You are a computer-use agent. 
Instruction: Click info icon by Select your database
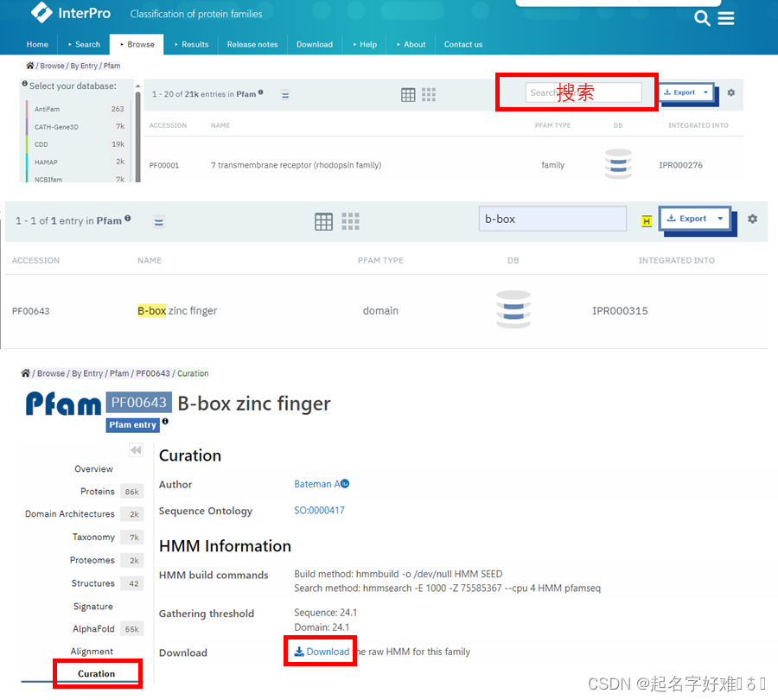tap(24, 84)
